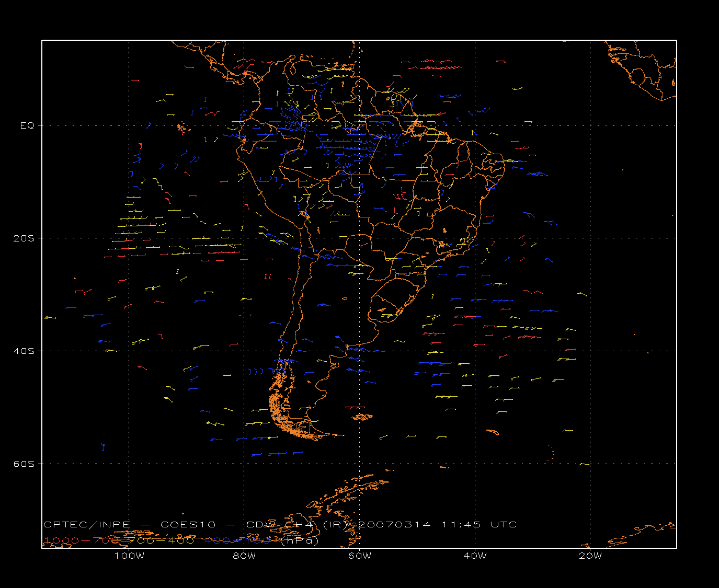Screen dimensions: 719x588
Task: Click the "60S" latitude axis label
Action: tap(25, 464)
